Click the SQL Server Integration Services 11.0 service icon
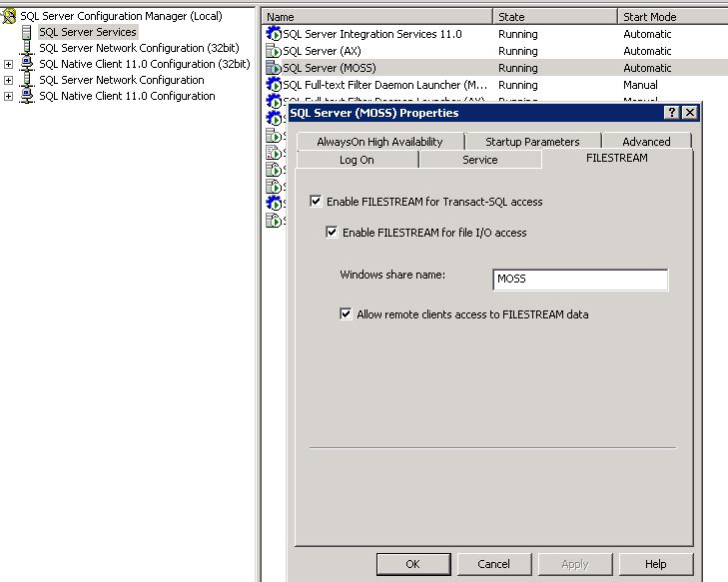The height and width of the screenshot is (582, 728). pyautogui.click(x=274, y=34)
